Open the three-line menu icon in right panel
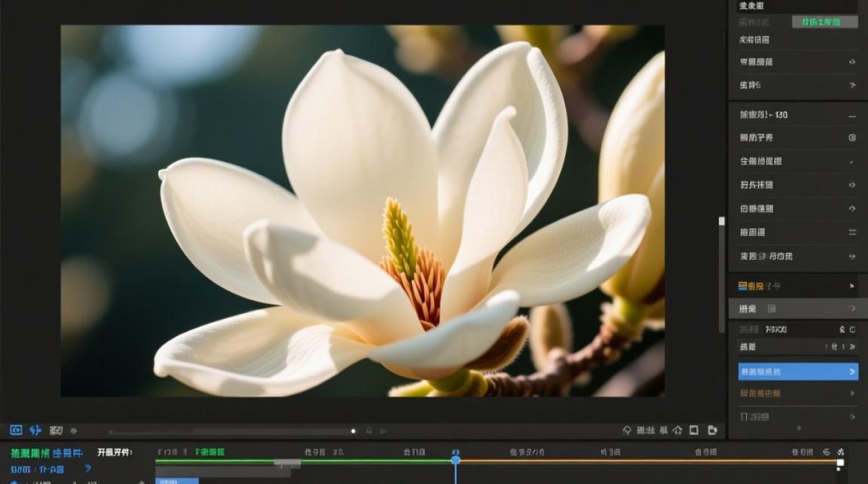The image size is (868, 484). [852, 232]
